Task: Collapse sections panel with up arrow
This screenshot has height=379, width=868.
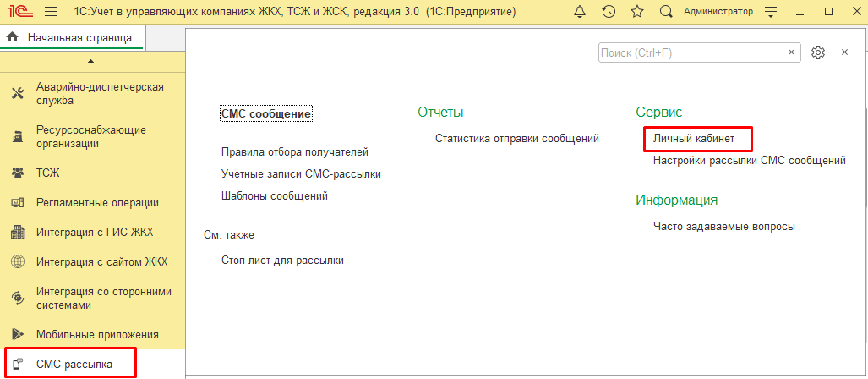Action: (x=91, y=61)
